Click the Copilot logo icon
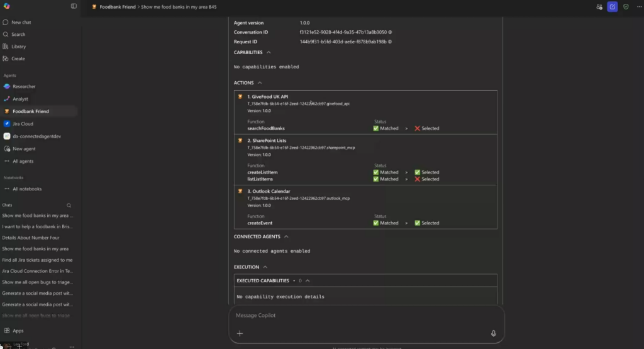The height and width of the screenshot is (349, 644). tap(6, 6)
